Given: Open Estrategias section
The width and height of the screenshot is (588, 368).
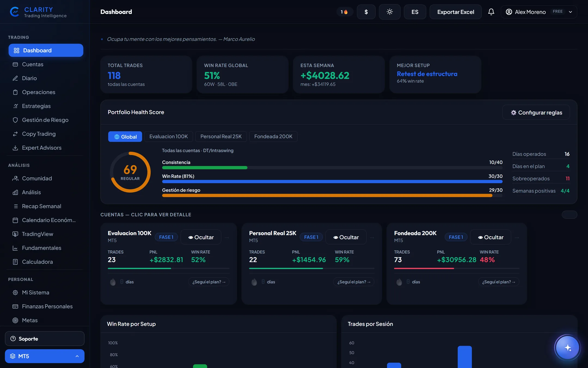Looking at the screenshot, I should point(46,106).
